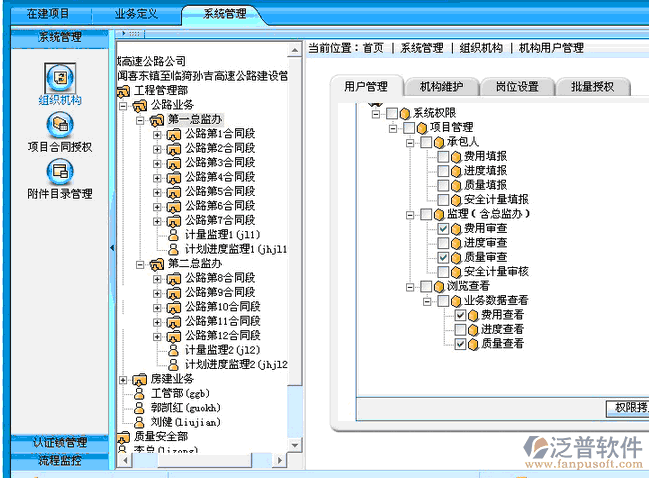Open the 用户管理 tab
Image resolution: width=653 pixels, height=480 pixels.
click(x=366, y=87)
